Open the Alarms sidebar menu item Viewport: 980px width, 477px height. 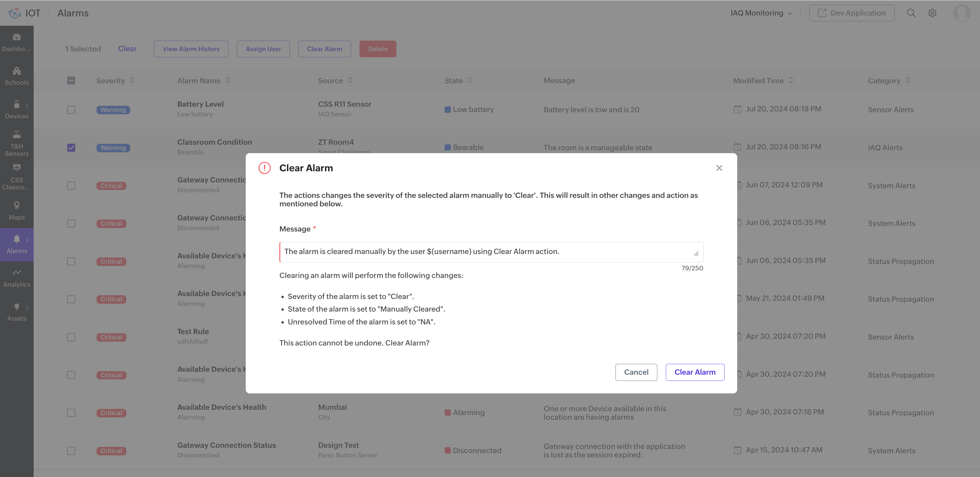[16, 244]
